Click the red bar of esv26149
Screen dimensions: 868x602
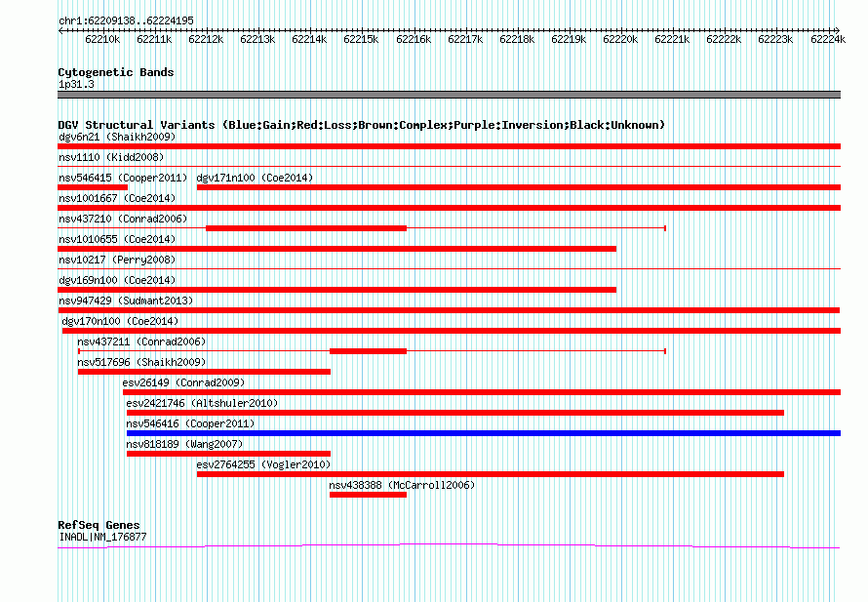pos(482,392)
